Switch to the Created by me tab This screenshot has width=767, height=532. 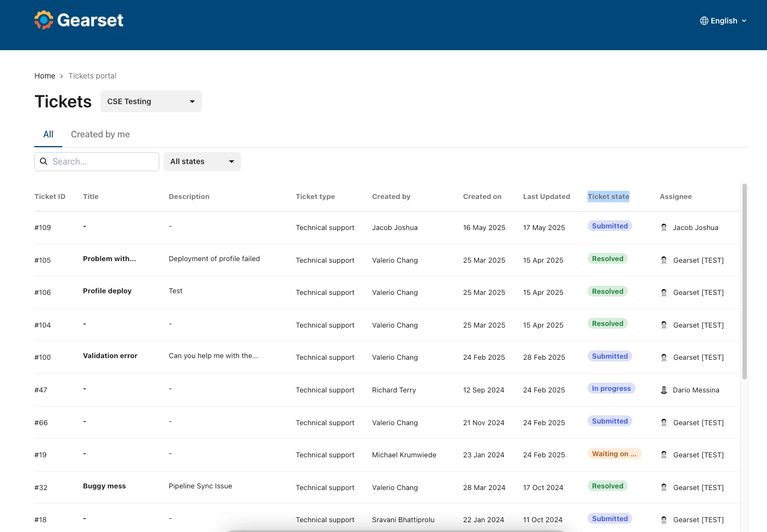pyautogui.click(x=100, y=134)
